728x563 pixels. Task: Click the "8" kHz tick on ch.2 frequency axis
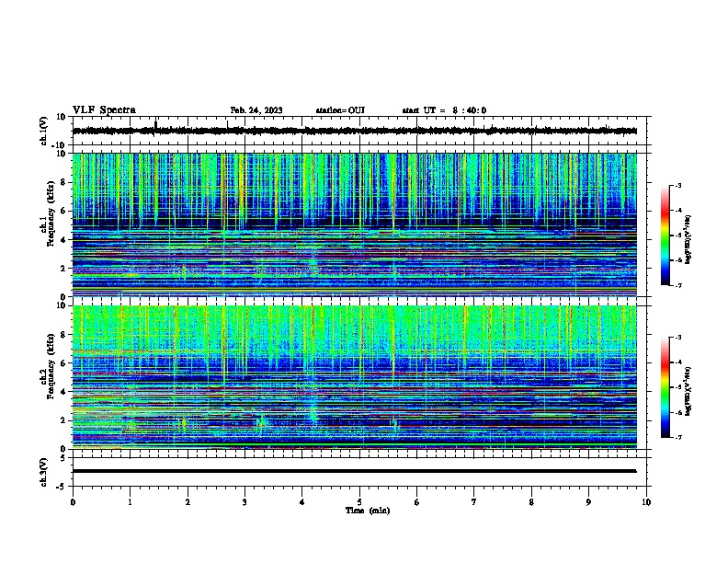tap(64, 335)
